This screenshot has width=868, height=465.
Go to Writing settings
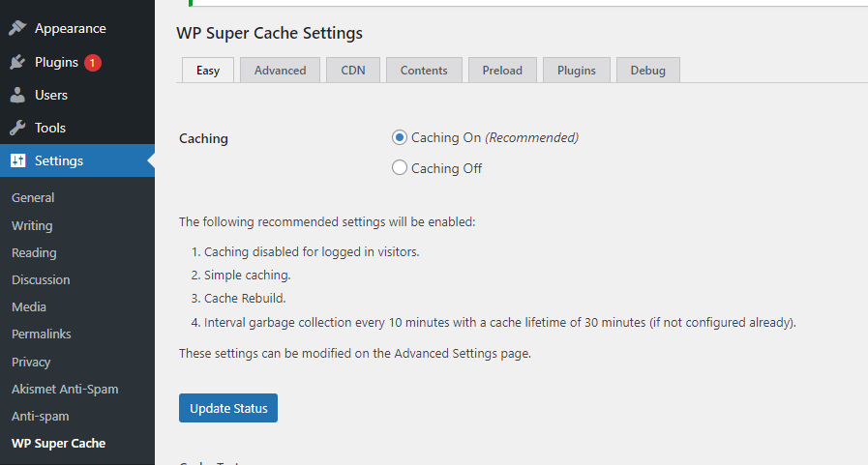(x=32, y=225)
